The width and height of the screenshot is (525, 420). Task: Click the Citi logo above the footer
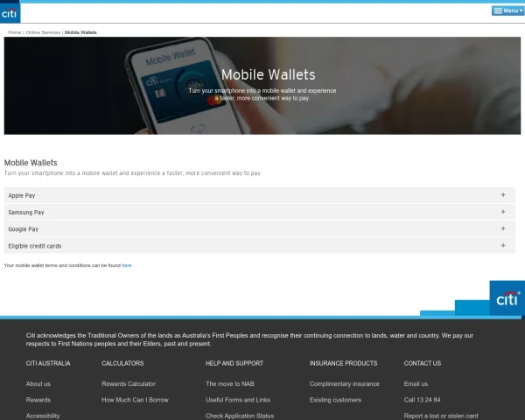pos(507,298)
